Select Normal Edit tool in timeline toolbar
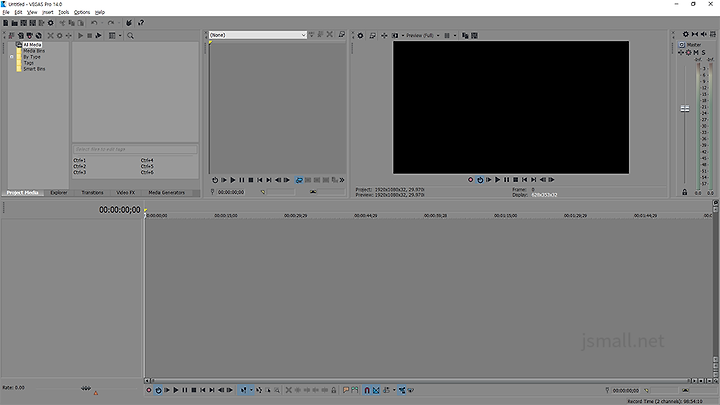This screenshot has width=720, height=405. pos(243,390)
